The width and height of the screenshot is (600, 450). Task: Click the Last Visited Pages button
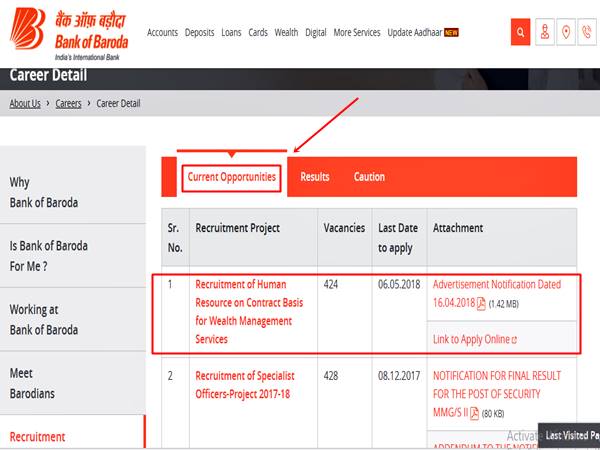(x=569, y=435)
